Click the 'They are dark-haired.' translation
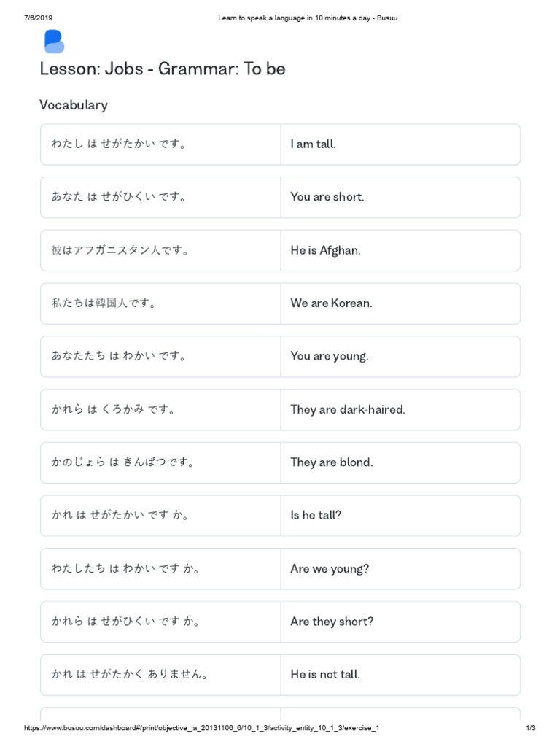Viewport: 560px width, 747px height. pos(347,409)
